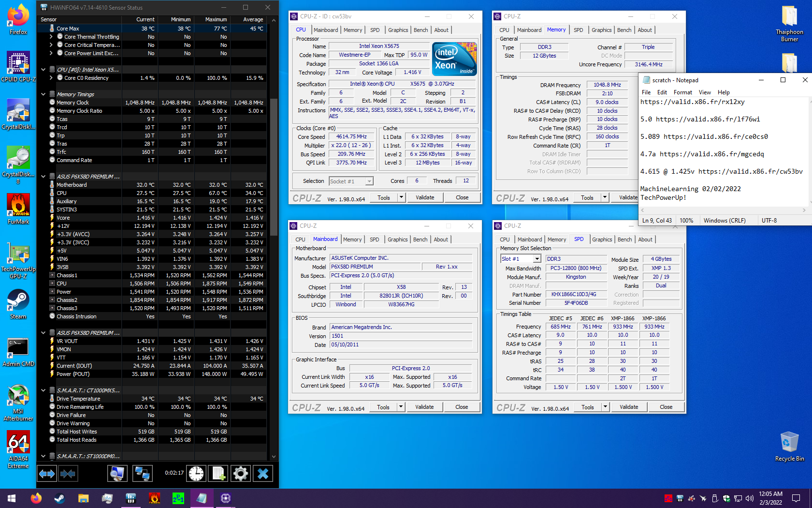Screen dimensions: 812x508
Task: Click Tools button in CPU-Z Memory window
Action: (x=587, y=198)
